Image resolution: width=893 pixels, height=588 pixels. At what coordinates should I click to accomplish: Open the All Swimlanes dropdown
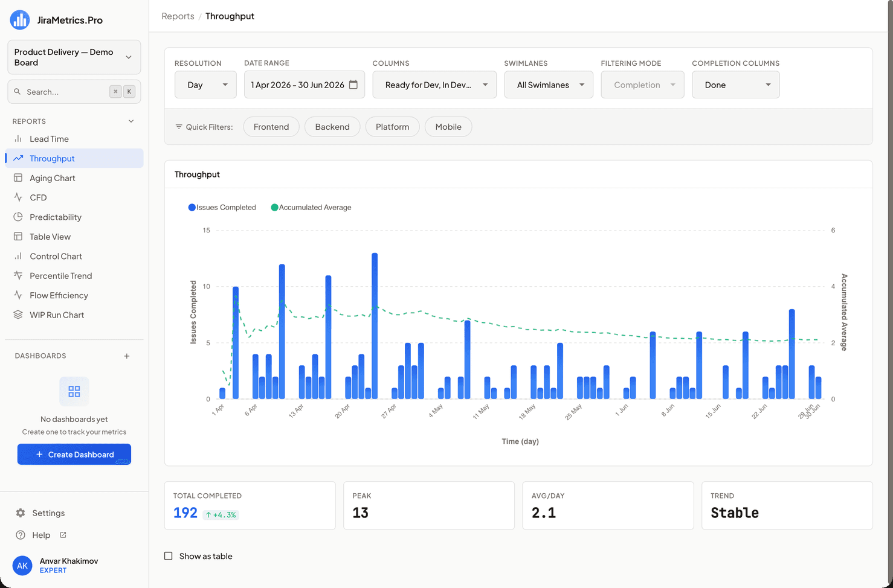point(549,85)
